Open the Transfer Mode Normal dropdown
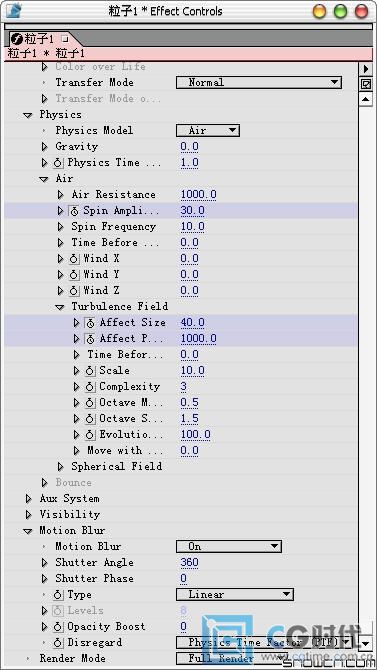 point(259,82)
